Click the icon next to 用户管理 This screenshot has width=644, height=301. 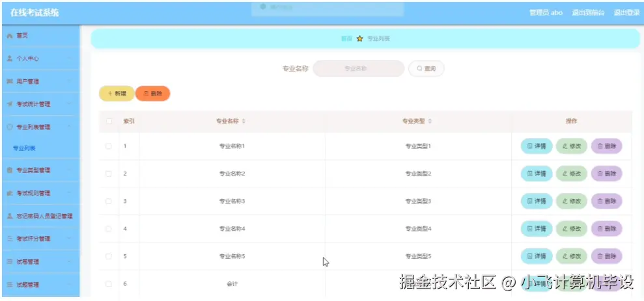tap(10, 82)
